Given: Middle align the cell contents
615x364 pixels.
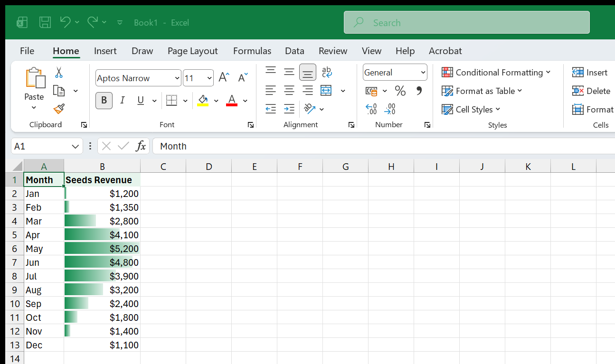Looking at the screenshot, I should tap(289, 72).
